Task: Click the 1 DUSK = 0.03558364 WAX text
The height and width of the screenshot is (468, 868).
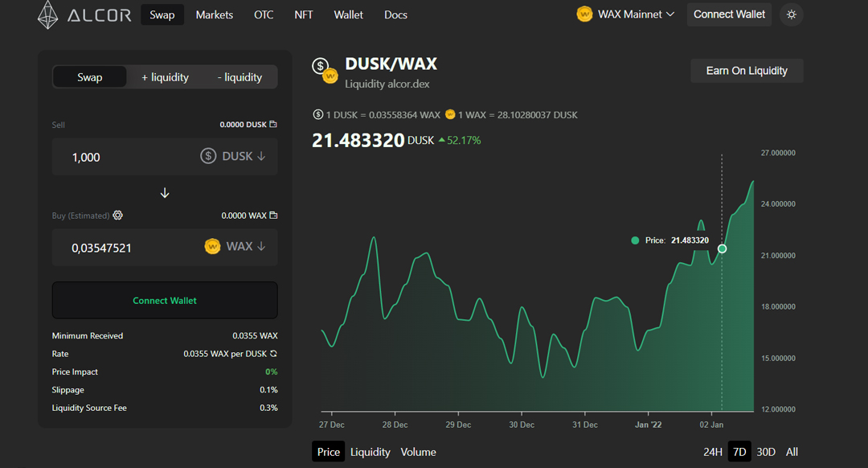Action: (x=383, y=115)
